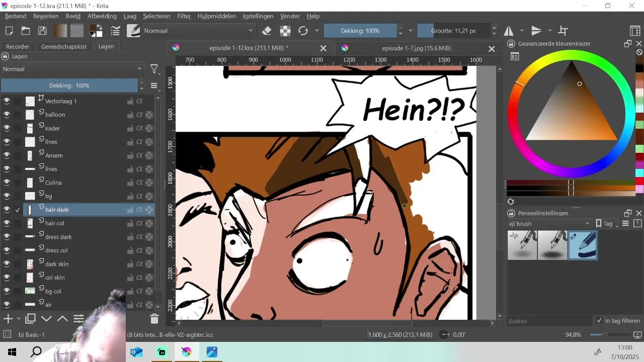This screenshot has height=362, width=644.
Task: Adjust the Dekking 100% toolbar slider
Action: (360, 31)
